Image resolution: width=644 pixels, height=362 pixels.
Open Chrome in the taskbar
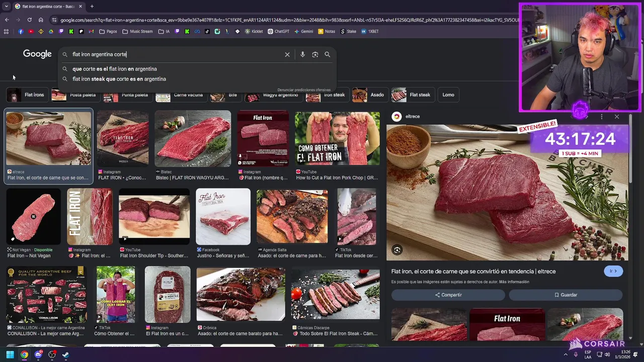point(24,354)
